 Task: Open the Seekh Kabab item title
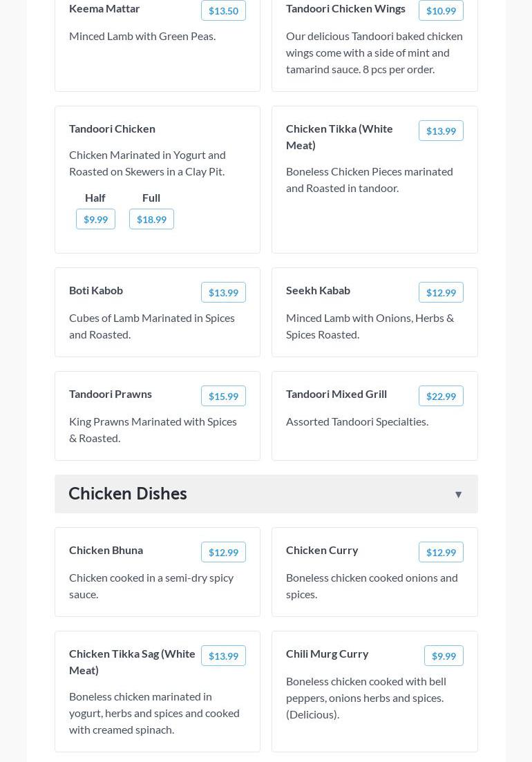tap(318, 290)
